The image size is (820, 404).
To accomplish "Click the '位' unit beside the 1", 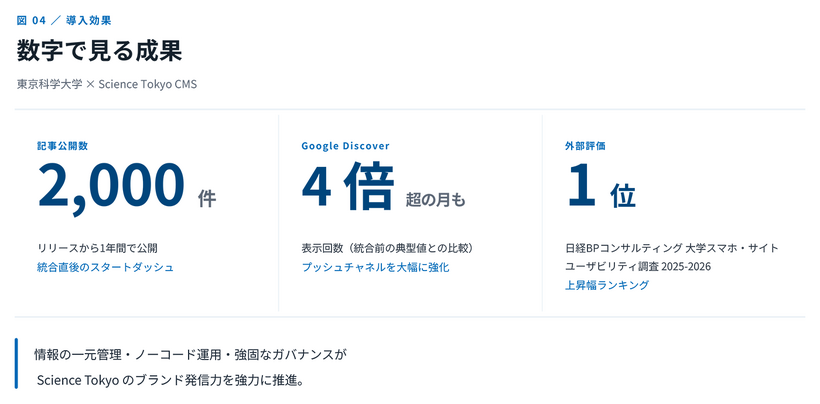I will tap(622, 197).
